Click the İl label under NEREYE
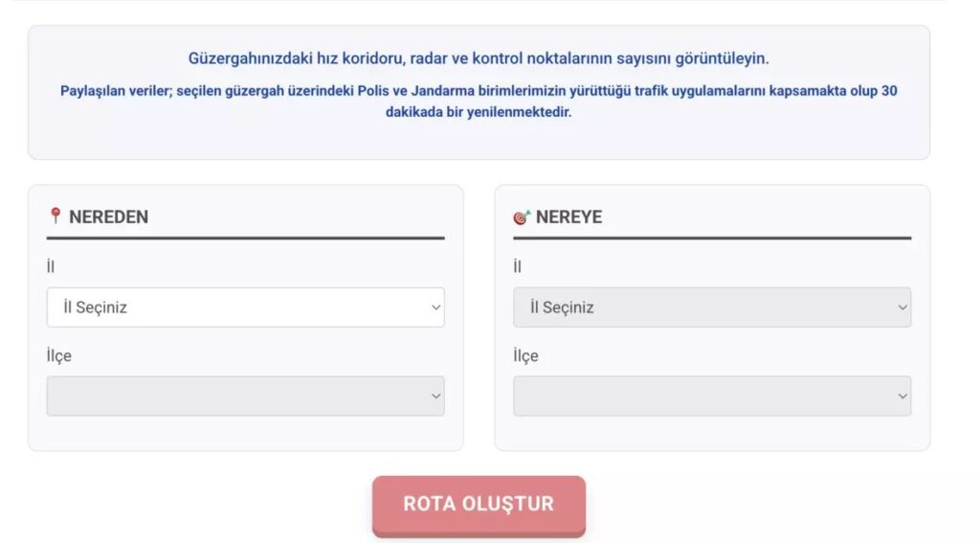 517,267
